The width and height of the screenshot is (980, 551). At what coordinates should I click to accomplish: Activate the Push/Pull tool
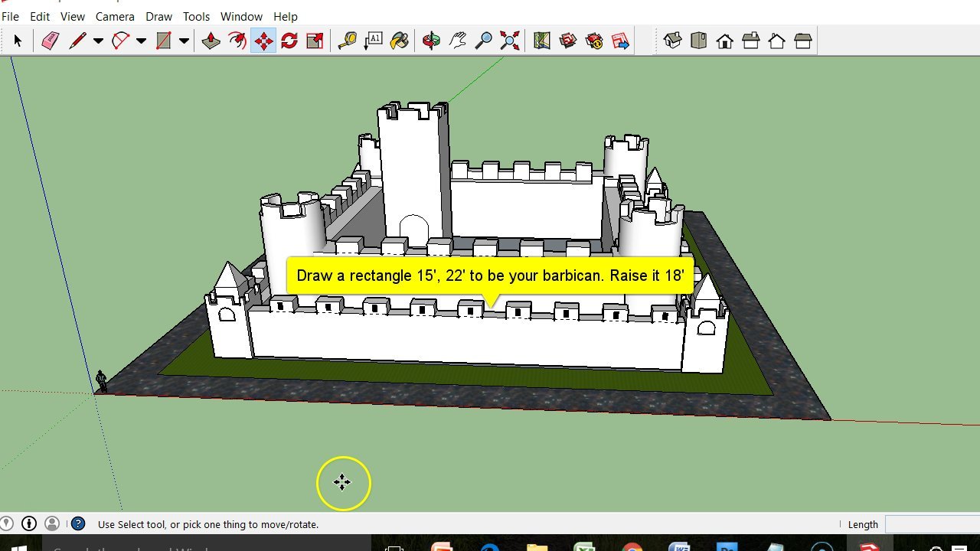pos(210,40)
